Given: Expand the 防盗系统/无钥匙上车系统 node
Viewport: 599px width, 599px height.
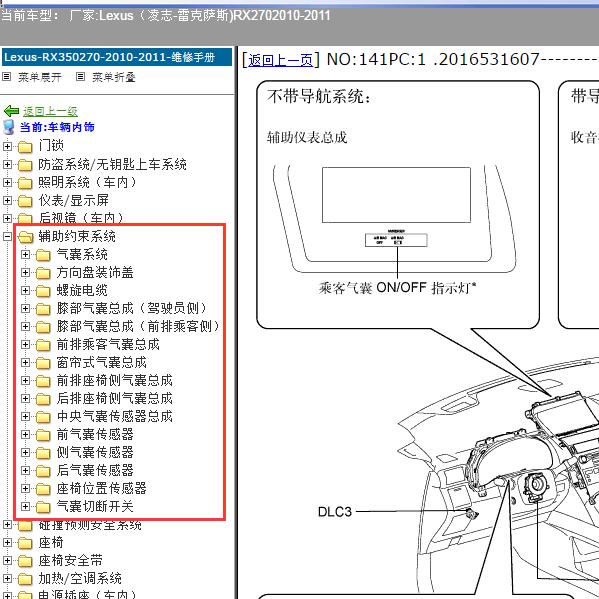Looking at the screenshot, I should tap(7, 164).
